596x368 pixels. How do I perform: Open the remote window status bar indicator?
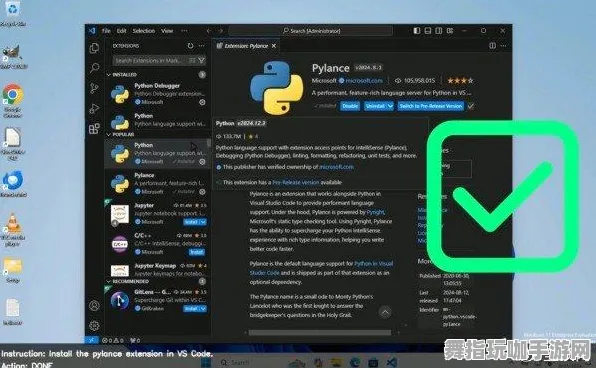92,340
